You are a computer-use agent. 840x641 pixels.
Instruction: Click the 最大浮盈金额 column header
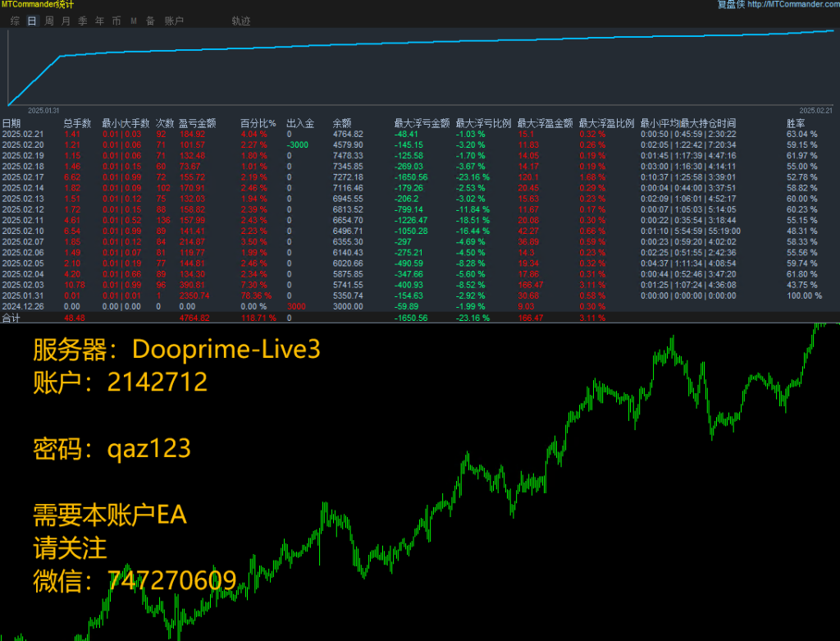546,123
